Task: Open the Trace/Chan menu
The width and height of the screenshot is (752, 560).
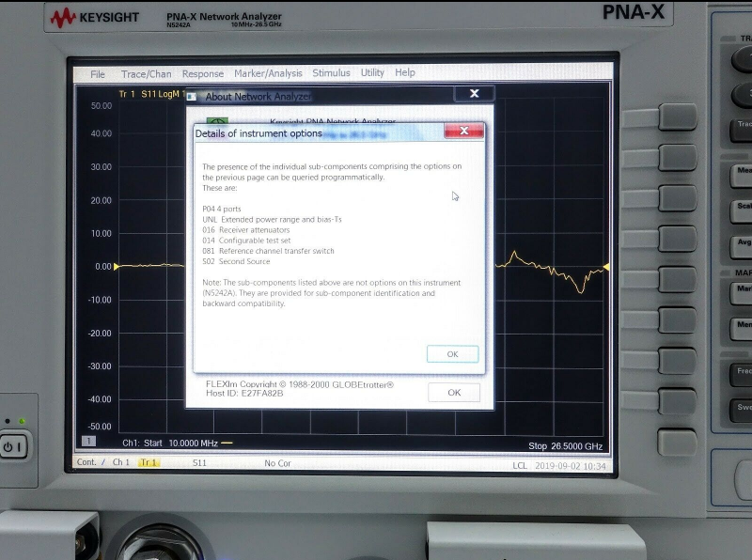Action: point(146,73)
